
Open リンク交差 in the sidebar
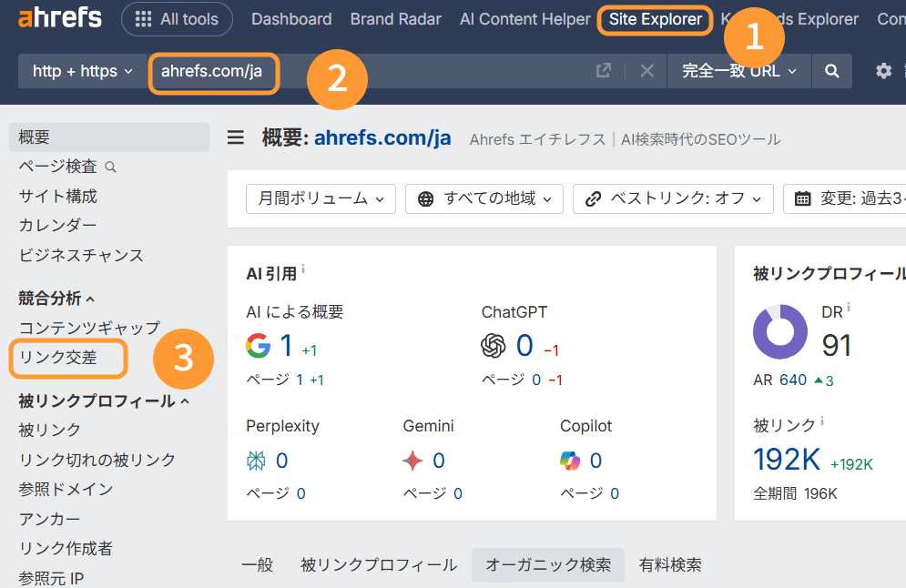coord(57,358)
